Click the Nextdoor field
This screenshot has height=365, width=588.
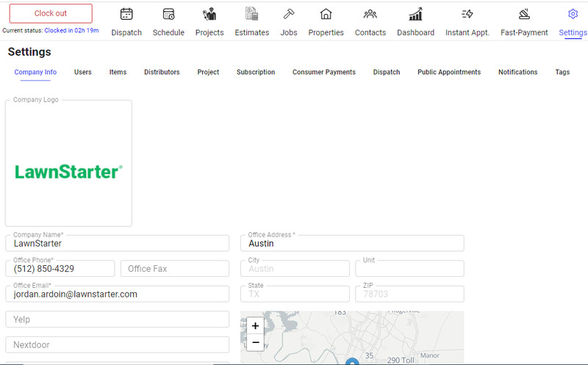[118, 344]
